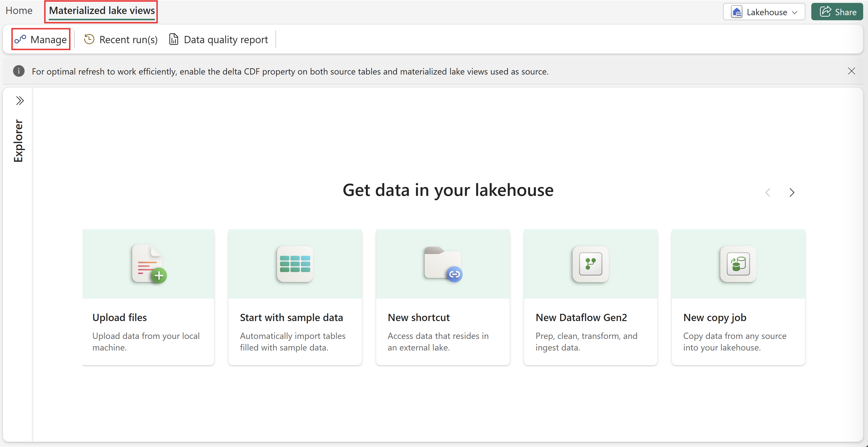Image resolution: width=868 pixels, height=447 pixels.
Task: Click the vertical Explorer label
Action: (19, 141)
